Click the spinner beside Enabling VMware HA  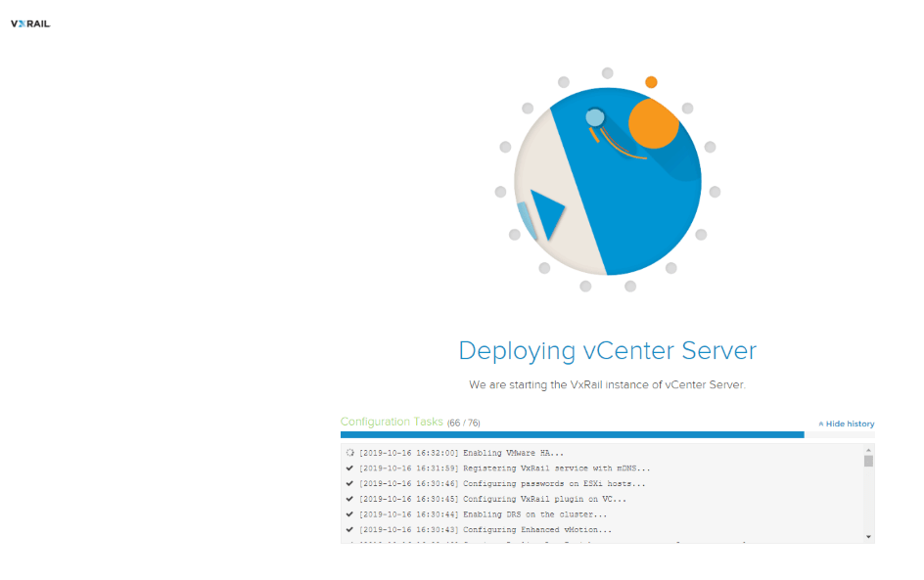point(349,453)
